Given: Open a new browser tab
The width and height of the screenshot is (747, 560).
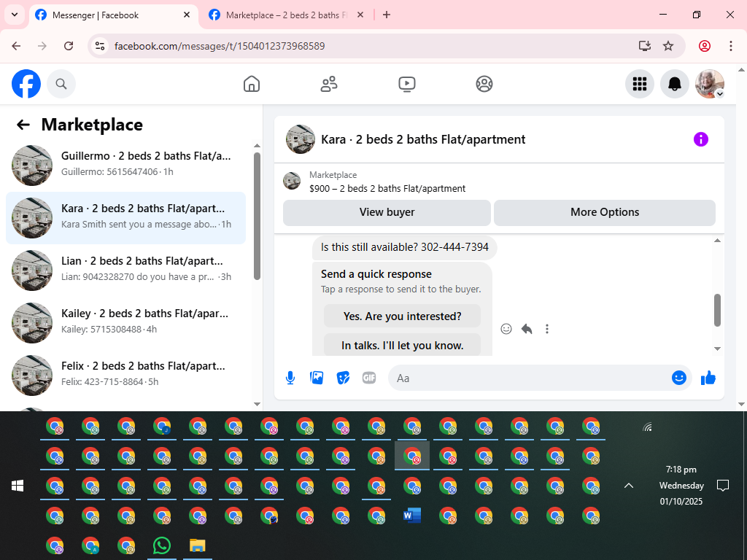Looking at the screenshot, I should click(387, 15).
